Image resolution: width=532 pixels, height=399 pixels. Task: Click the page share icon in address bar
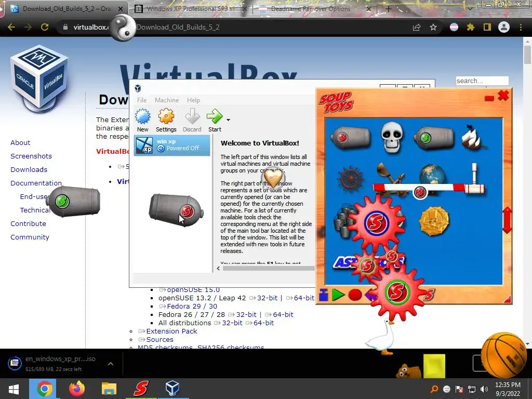(x=417, y=27)
